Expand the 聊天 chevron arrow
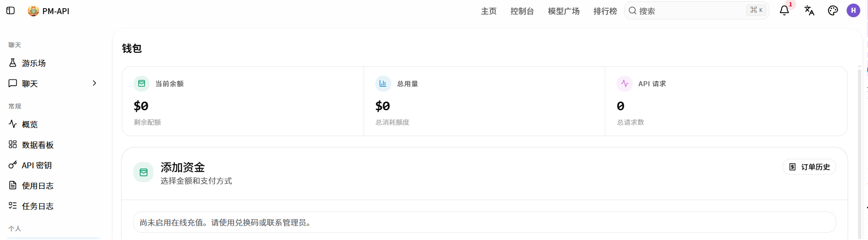This screenshot has height=240, width=868. pos(95,83)
